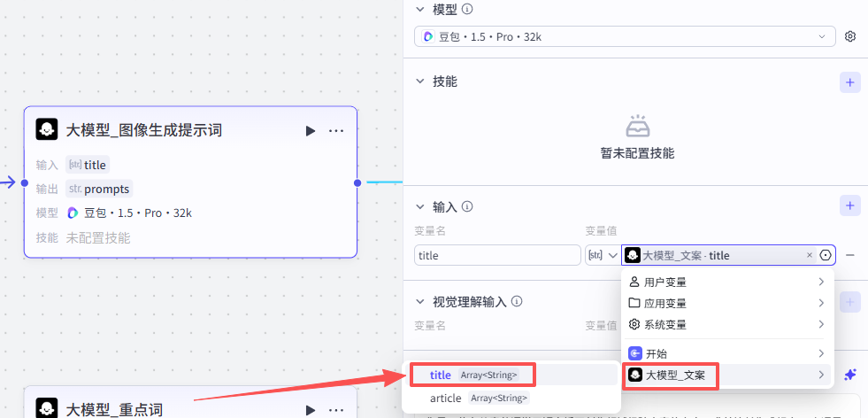868x418 pixels.
Task: Open the str variable type dropdown
Action: (602, 255)
